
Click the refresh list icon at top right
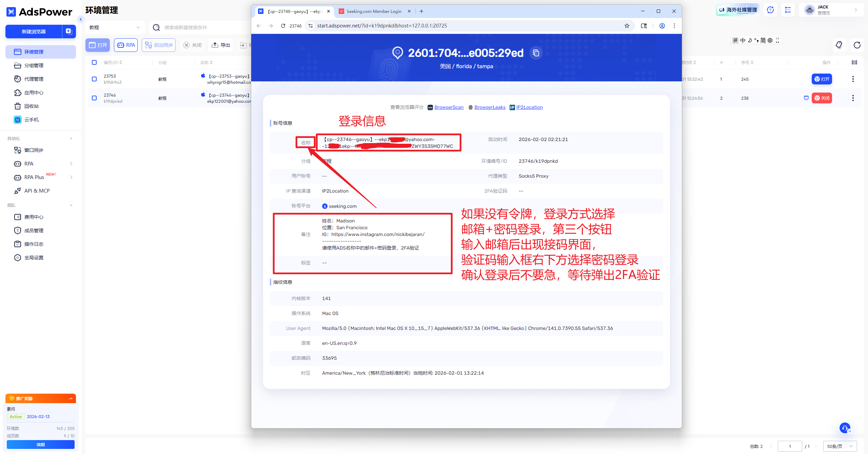(x=857, y=45)
